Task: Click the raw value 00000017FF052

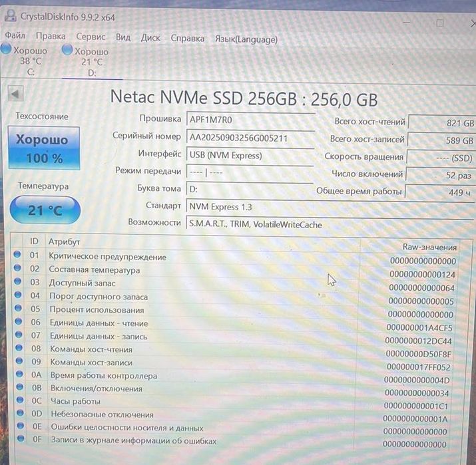Action: coord(419,367)
